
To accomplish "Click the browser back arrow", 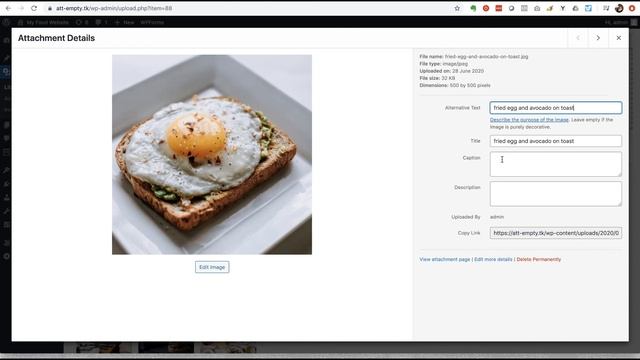I will [8, 8].
